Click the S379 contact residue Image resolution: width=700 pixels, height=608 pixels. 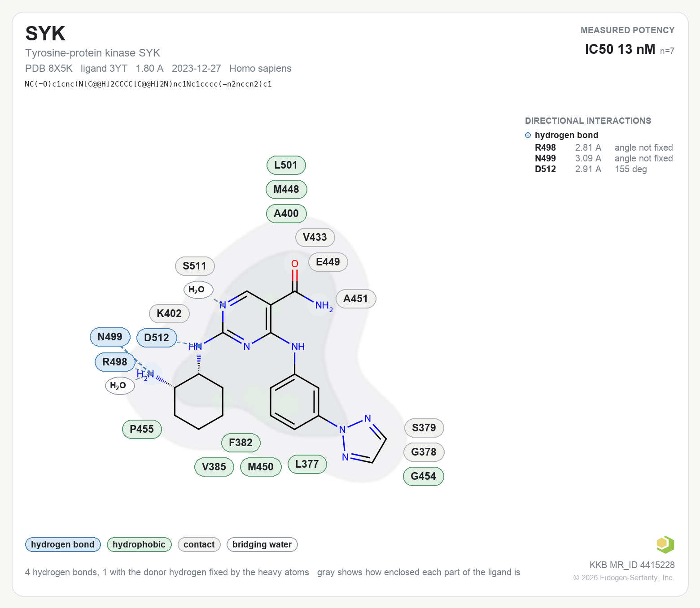[424, 428]
